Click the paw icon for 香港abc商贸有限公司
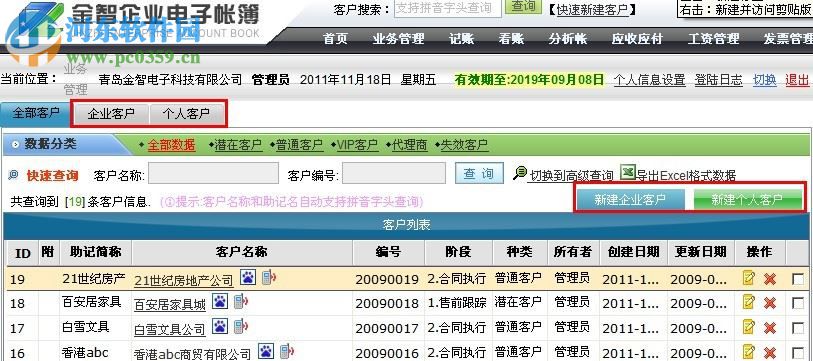This screenshot has height=361, width=813. click(x=266, y=351)
